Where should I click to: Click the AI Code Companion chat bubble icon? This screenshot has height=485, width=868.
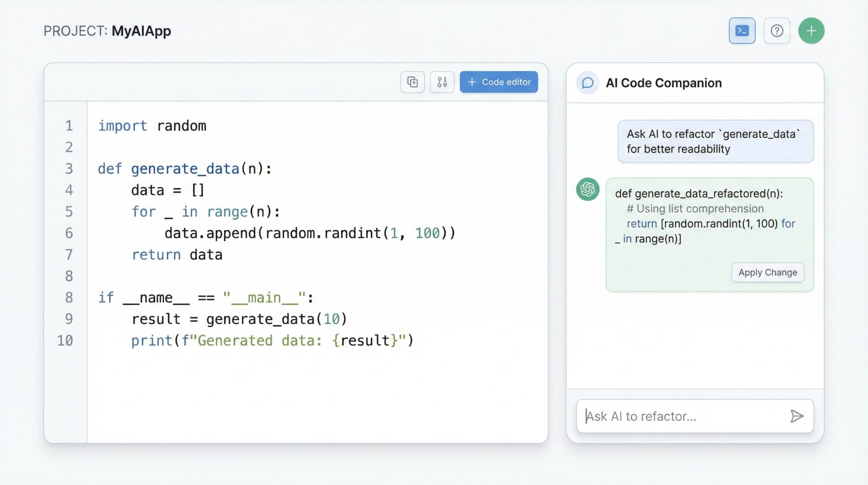tap(587, 83)
